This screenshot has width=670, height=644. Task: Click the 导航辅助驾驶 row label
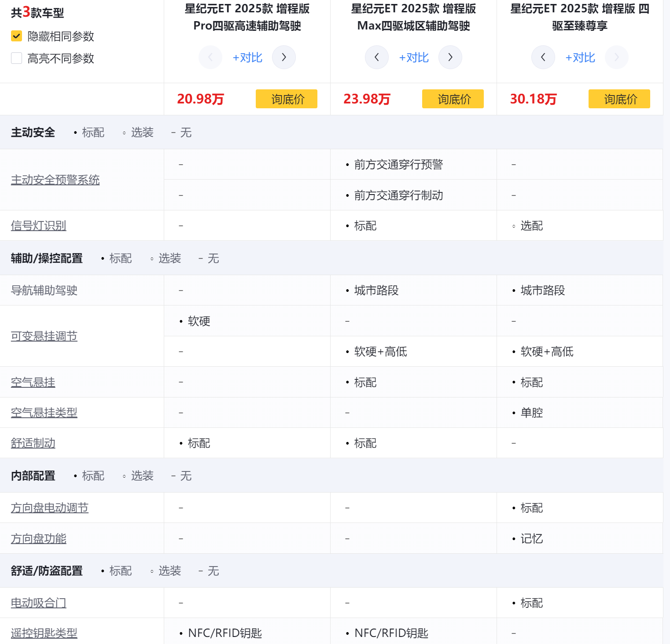click(x=44, y=290)
